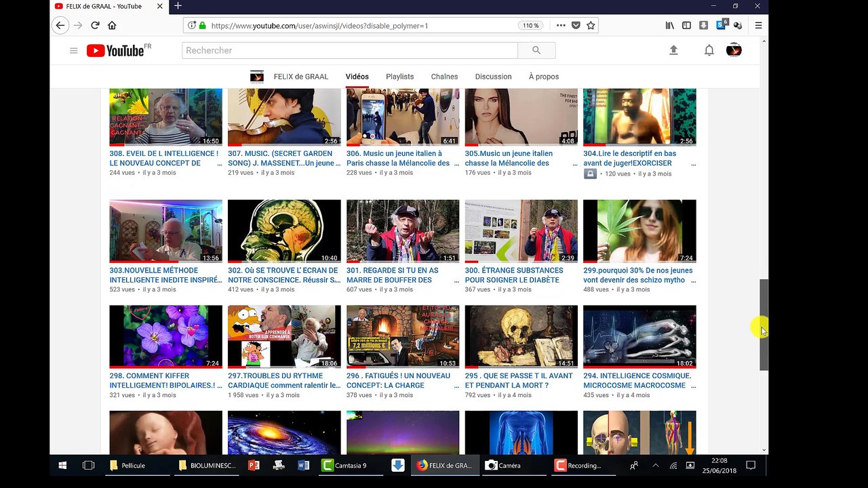Image resolution: width=868 pixels, height=488 pixels.
Task: Open video 302. Où SE TROUVE L'ECRAN title
Action: 284,274
